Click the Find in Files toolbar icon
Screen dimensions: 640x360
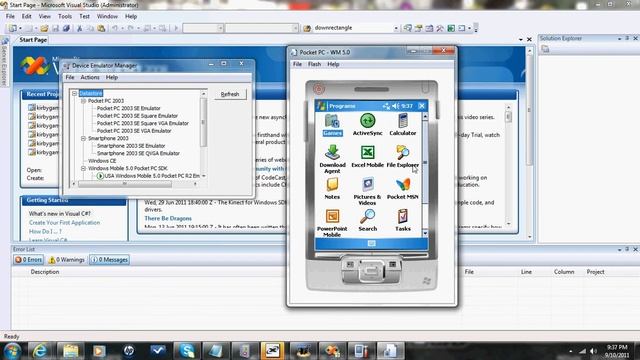point(307,28)
